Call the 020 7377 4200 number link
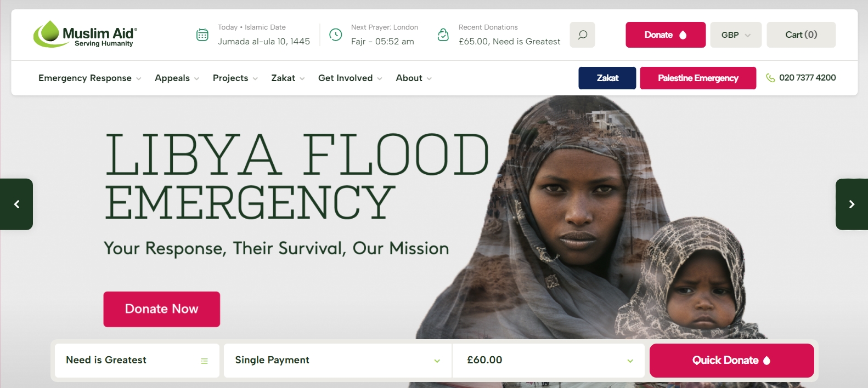This screenshot has width=868, height=388. pos(807,78)
